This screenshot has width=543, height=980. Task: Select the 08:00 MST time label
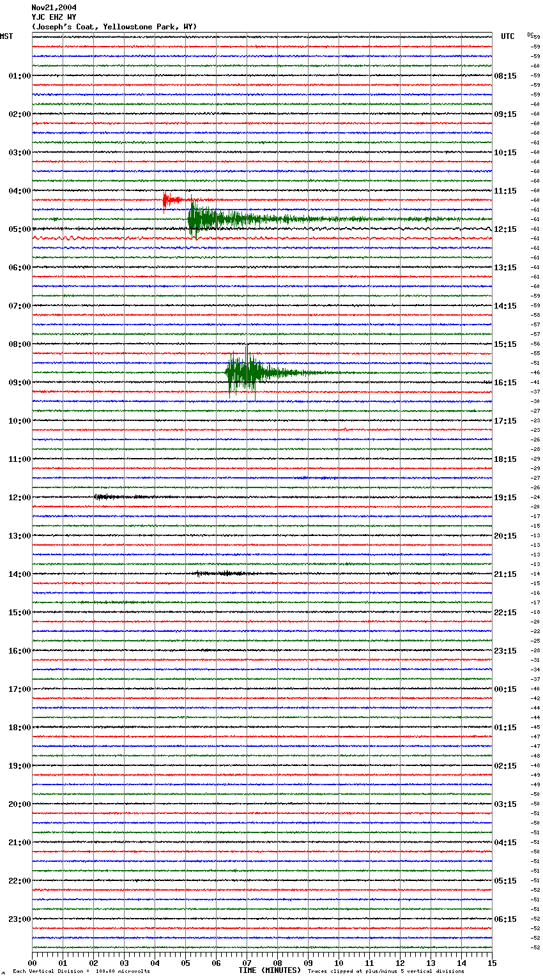(x=20, y=344)
